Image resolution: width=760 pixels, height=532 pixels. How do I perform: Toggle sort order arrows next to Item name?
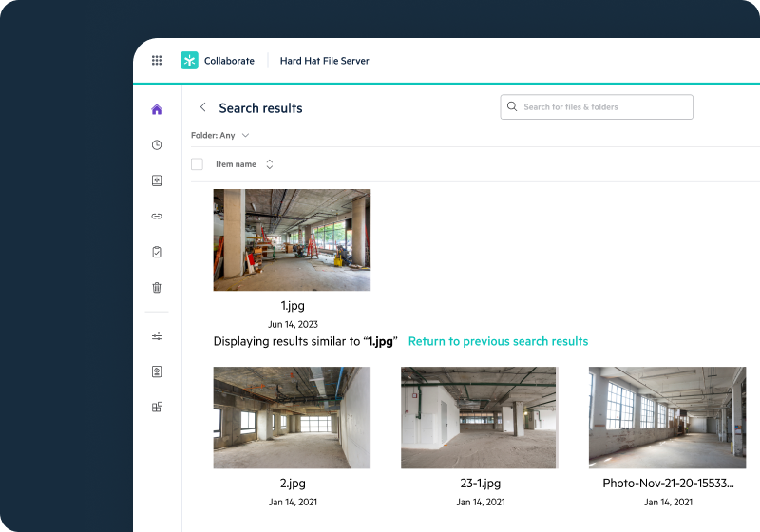270,164
